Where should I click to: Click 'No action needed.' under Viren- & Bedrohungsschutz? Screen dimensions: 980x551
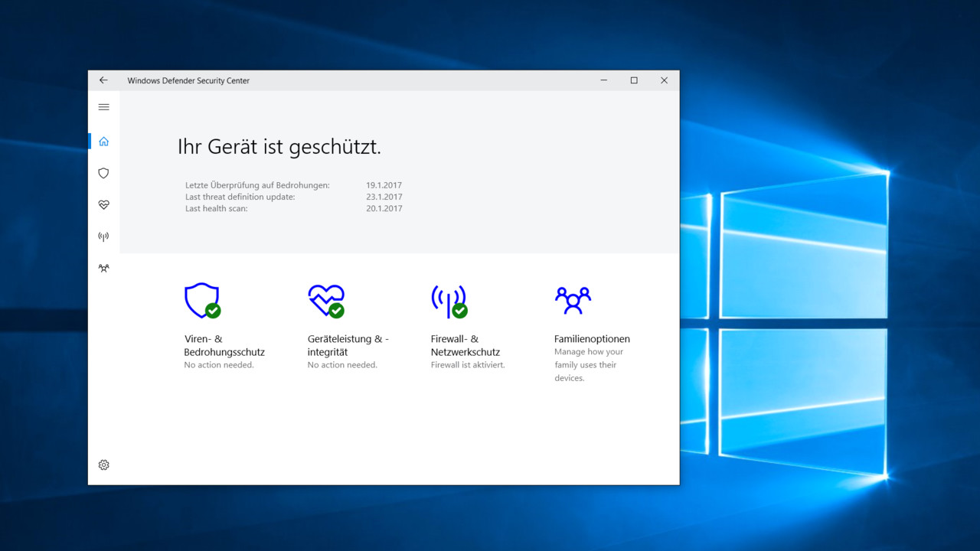219,365
